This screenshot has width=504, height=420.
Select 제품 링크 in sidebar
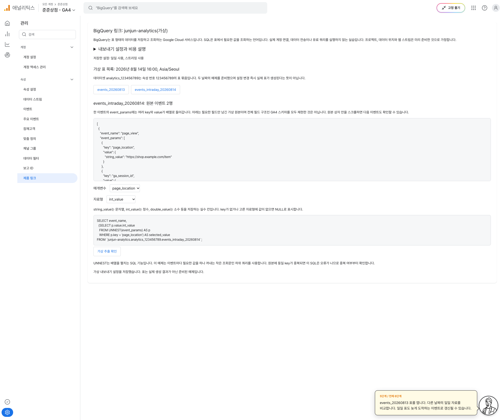[x=47, y=178]
